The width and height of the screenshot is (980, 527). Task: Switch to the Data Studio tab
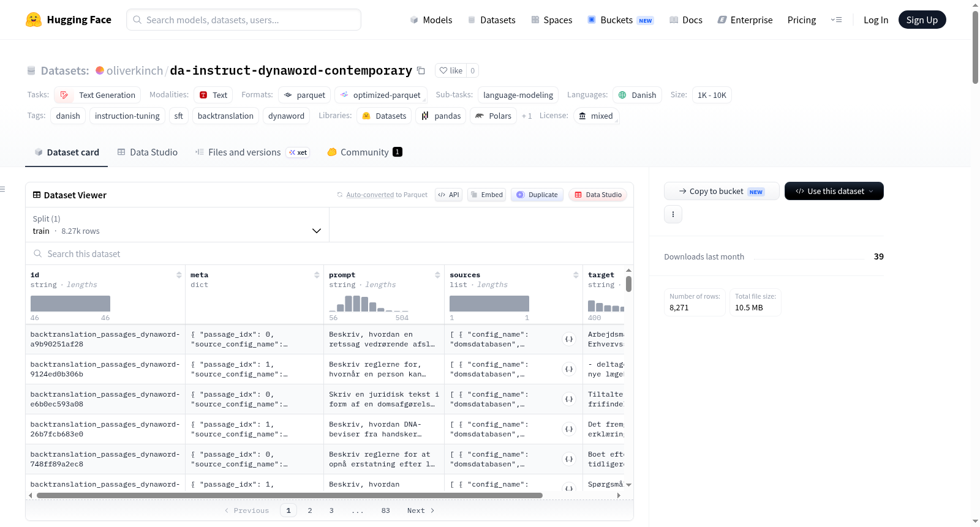tap(147, 152)
